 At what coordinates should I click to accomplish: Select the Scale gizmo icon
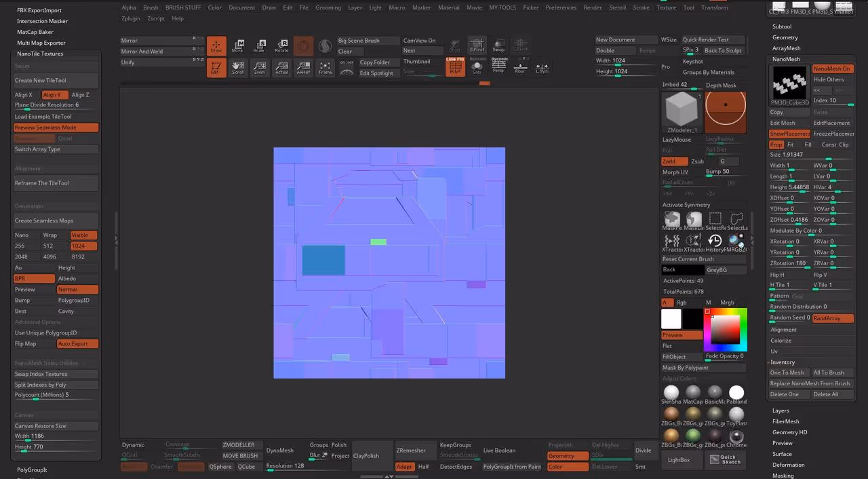pyautogui.click(x=259, y=45)
